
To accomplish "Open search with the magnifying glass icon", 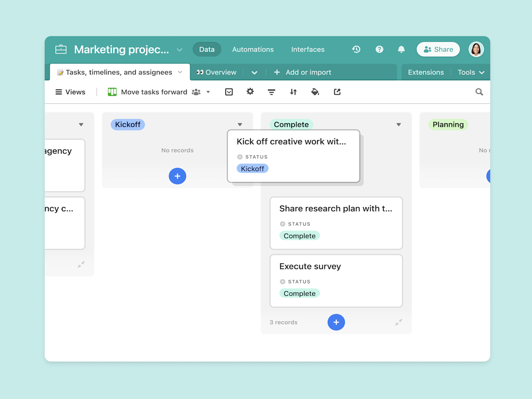I will 479,92.
